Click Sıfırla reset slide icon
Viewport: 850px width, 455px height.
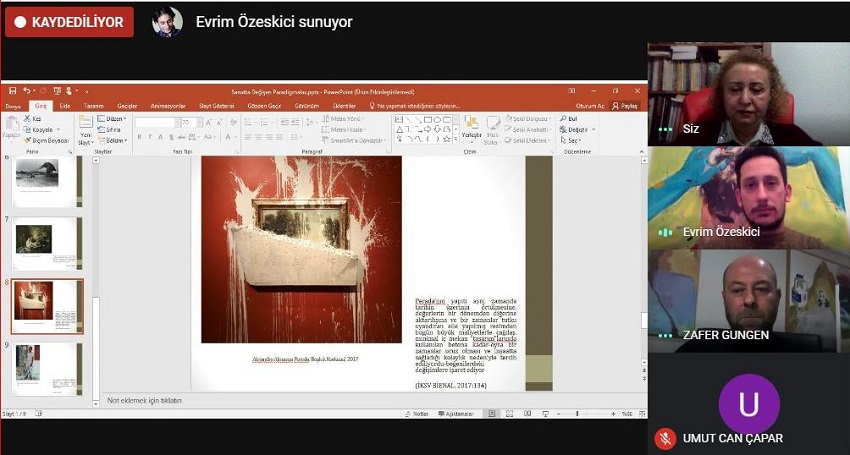tap(112, 130)
